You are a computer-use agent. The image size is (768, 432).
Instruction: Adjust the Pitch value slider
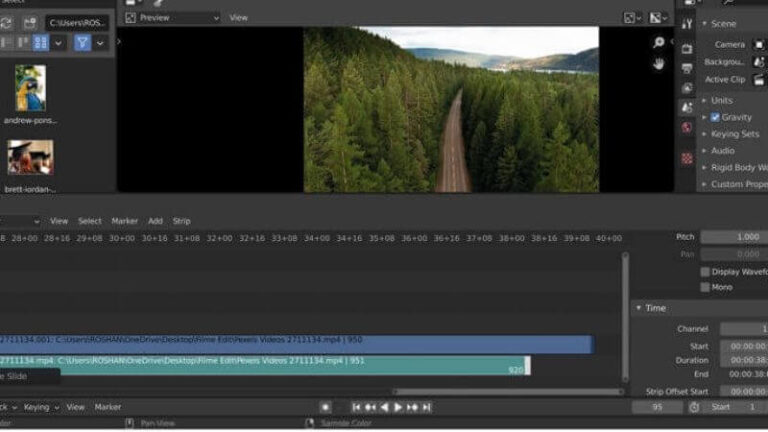point(734,237)
